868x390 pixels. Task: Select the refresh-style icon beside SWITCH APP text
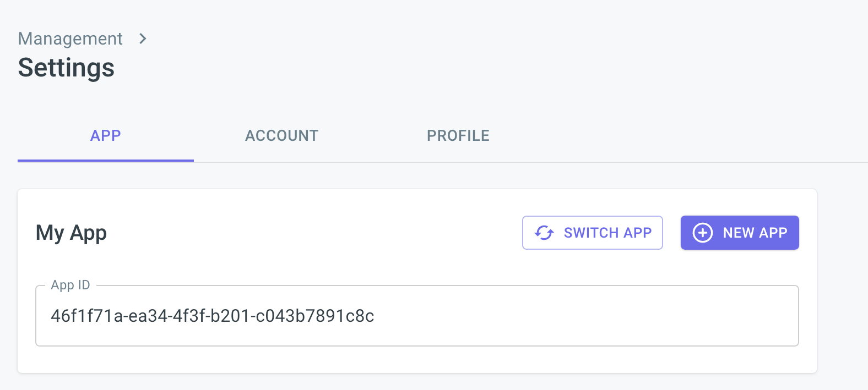(x=544, y=233)
